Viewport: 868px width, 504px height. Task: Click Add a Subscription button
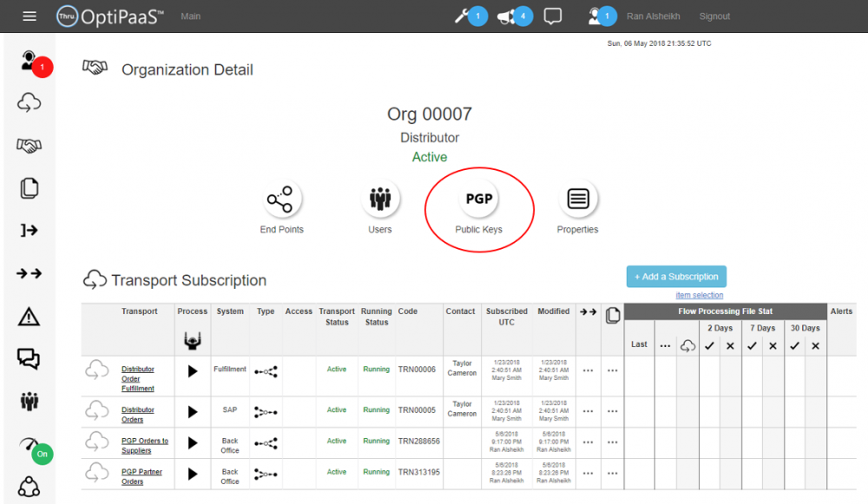pos(676,277)
